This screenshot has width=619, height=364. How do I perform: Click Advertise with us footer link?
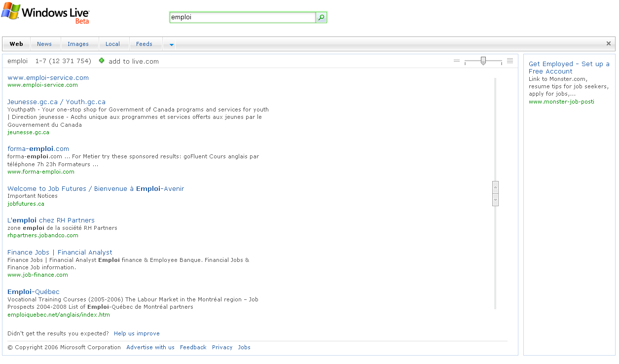pyautogui.click(x=150, y=347)
